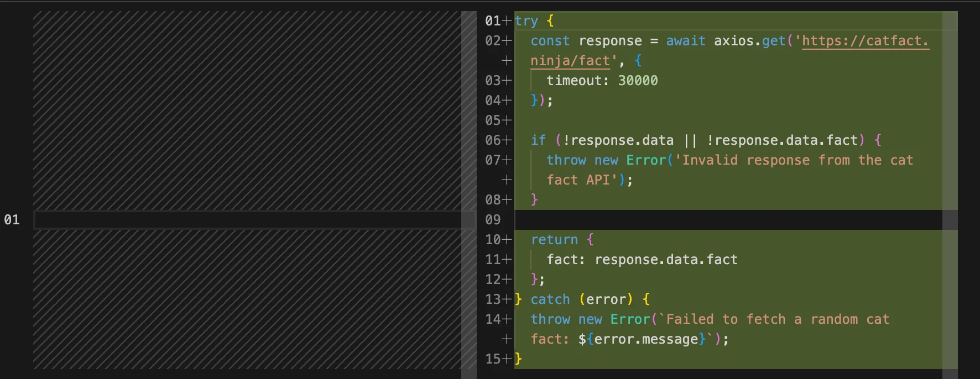Click the closing brace on line 08

click(534, 199)
